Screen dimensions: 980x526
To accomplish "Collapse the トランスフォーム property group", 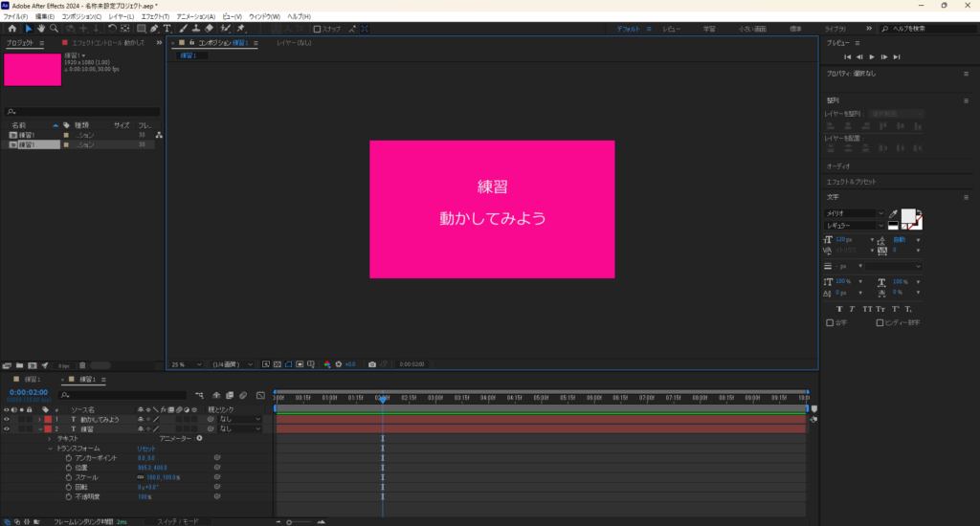I will point(50,449).
